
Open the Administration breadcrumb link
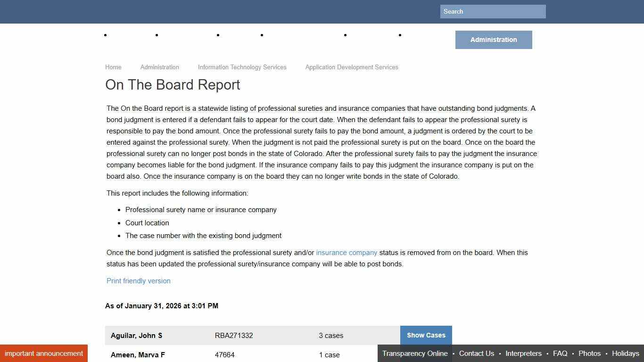(x=159, y=67)
